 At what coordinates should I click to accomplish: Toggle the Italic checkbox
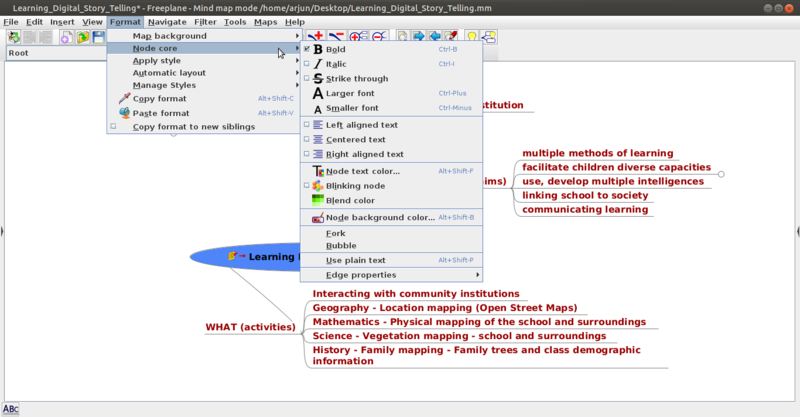coord(307,64)
